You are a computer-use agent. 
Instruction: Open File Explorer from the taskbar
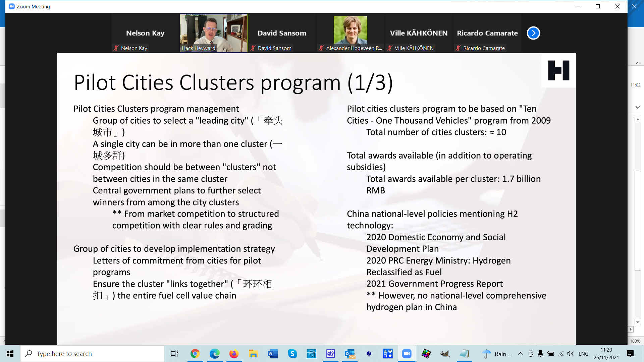253,354
